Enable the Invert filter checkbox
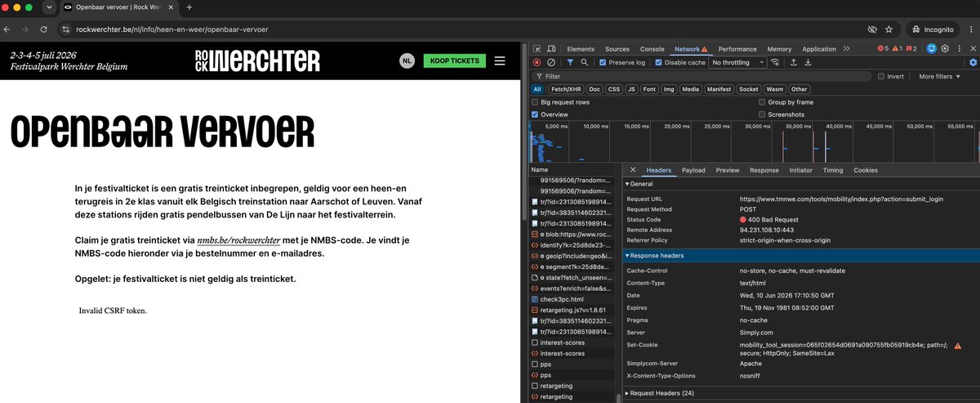The width and height of the screenshot is (980, 403). [881, 76]
